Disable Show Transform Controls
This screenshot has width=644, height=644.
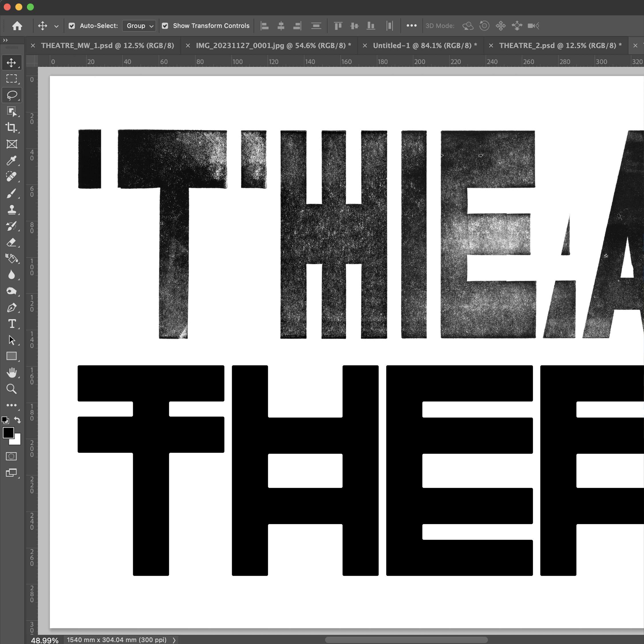tap(165, 26)
